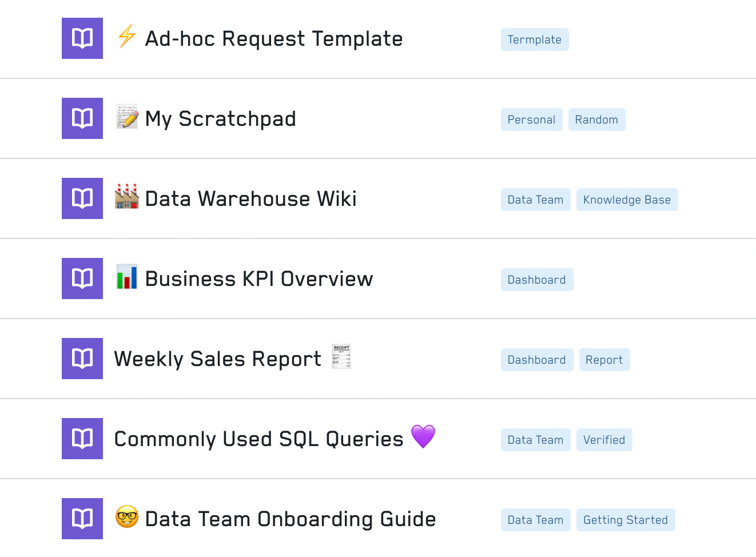Choose the Report tag on Weekly Sales Report
The height and width of the screenshot is (557, 756).
(604, 360)
